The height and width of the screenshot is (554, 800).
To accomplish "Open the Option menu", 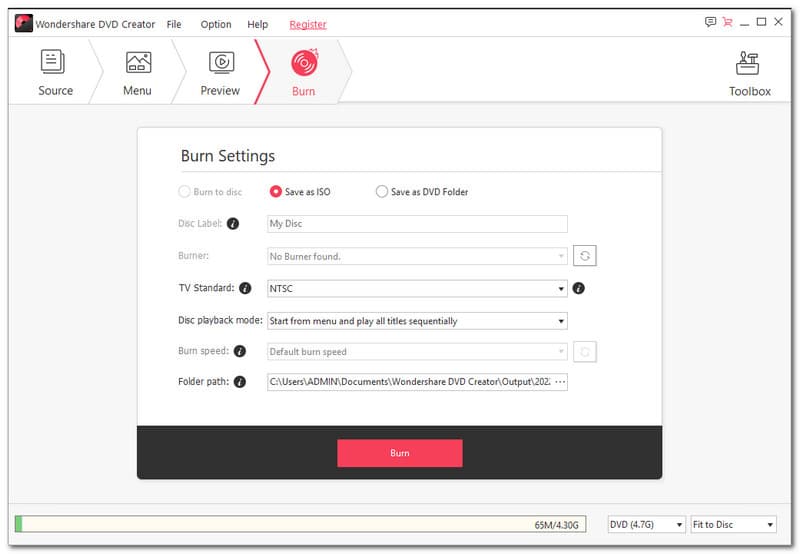I will [216, 24].
